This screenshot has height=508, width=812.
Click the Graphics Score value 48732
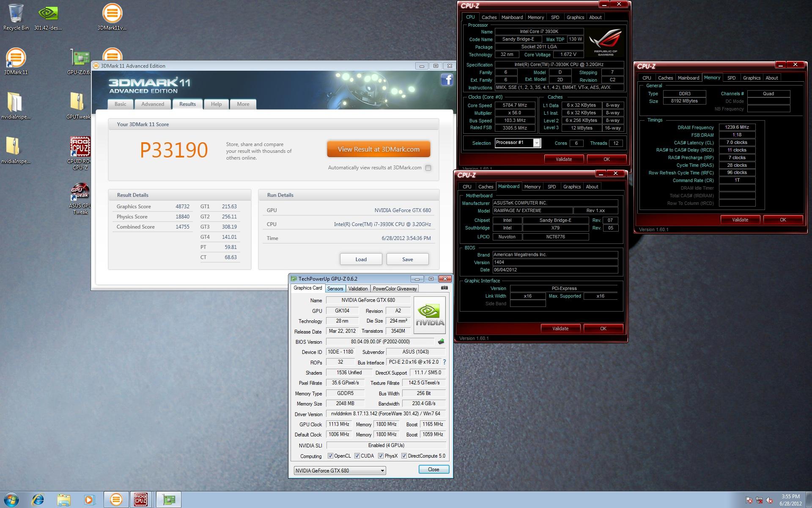182,207
